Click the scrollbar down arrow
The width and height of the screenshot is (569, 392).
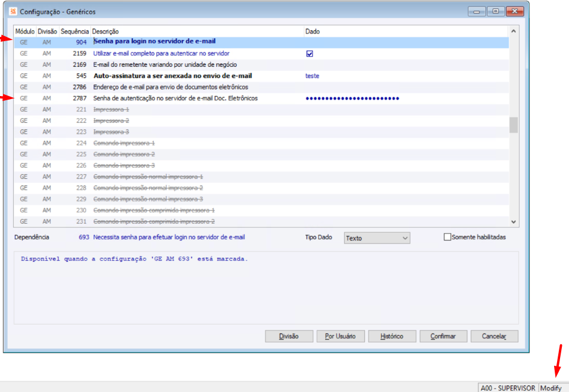514,222
